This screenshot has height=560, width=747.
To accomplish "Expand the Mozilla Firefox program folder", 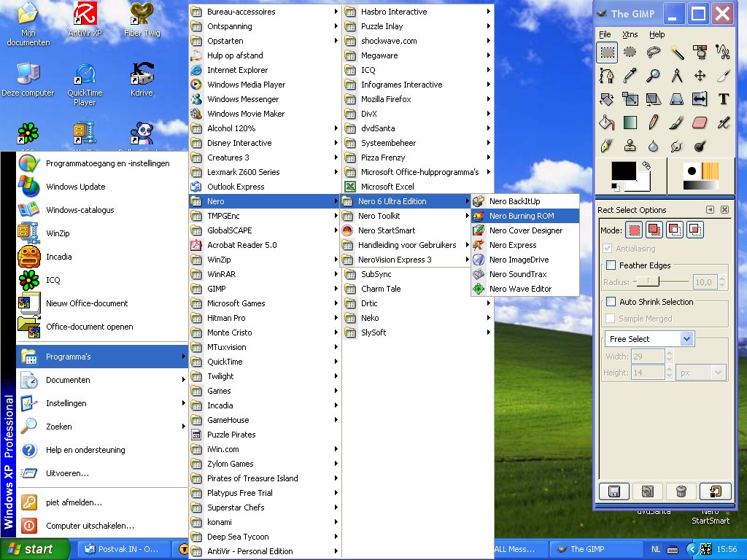I will 417,99.
